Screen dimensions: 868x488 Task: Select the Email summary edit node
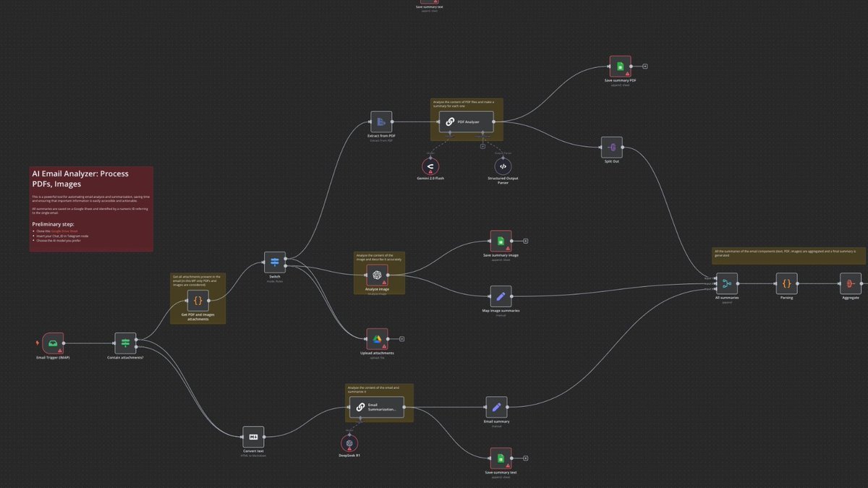tap(496, 408)
